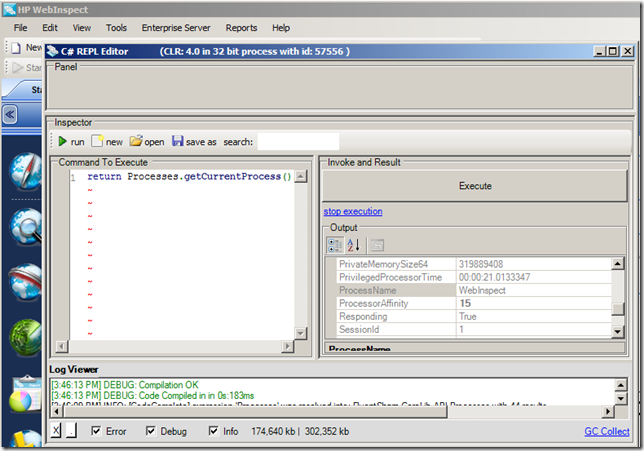Viewport: 644px width, 451px height.
Task: Click Start play icon in WebInspect toolbar
Action: pos(17,67)
